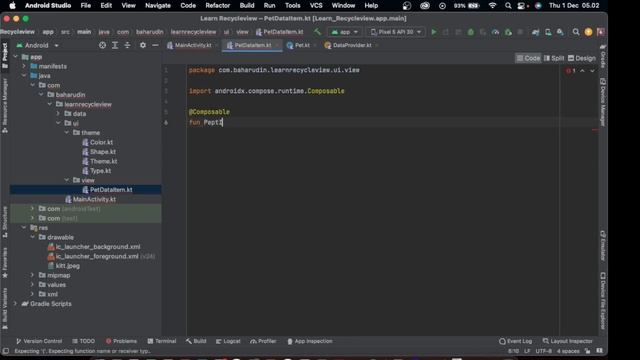Click the error indicator in editor corner
Image resolution: width=640 pixels, height=360 pixels.
[x=571, y=71]
